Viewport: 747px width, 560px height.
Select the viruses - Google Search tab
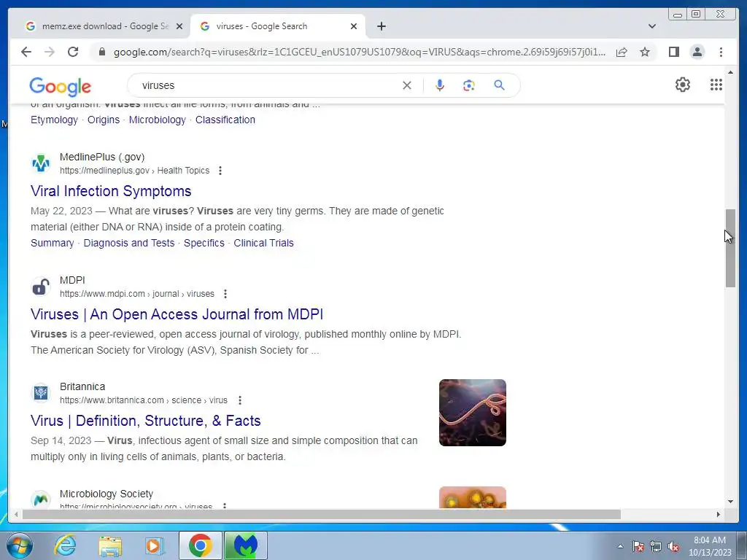277,26
